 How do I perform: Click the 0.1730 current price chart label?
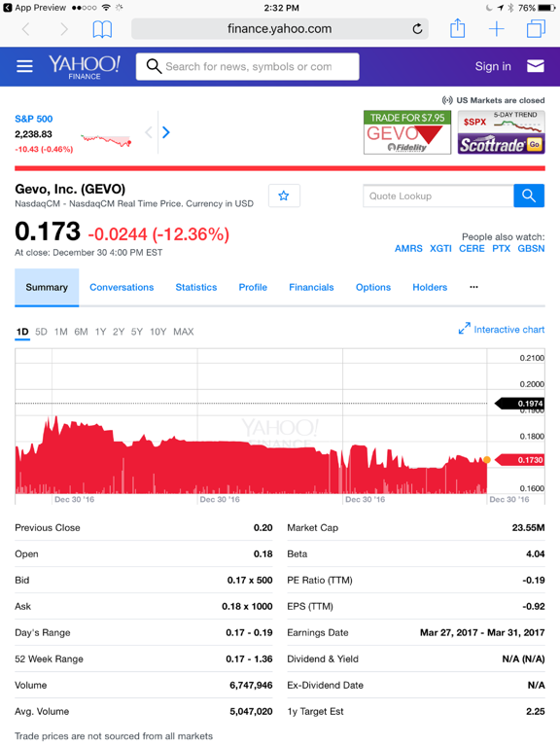click(520, 460)
